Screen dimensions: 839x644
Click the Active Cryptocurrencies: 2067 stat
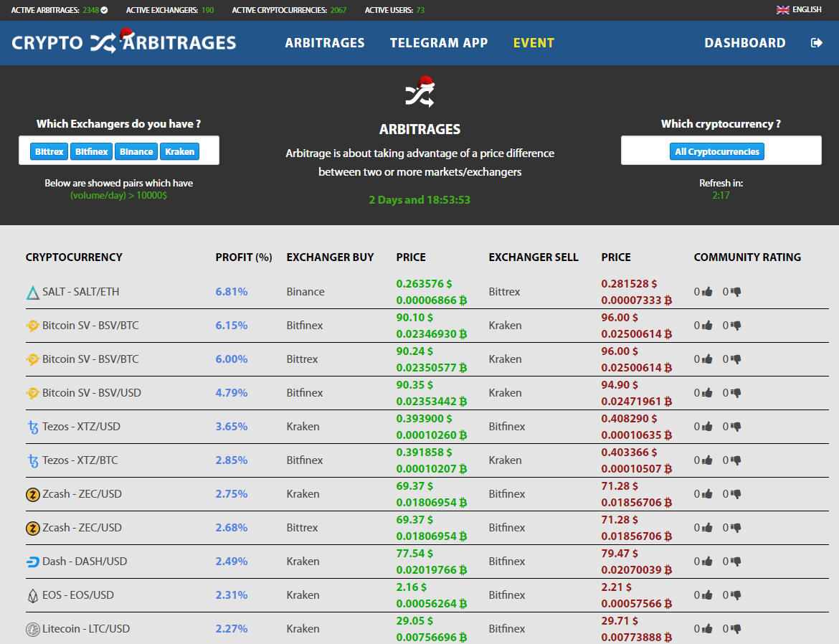[289, 10]
